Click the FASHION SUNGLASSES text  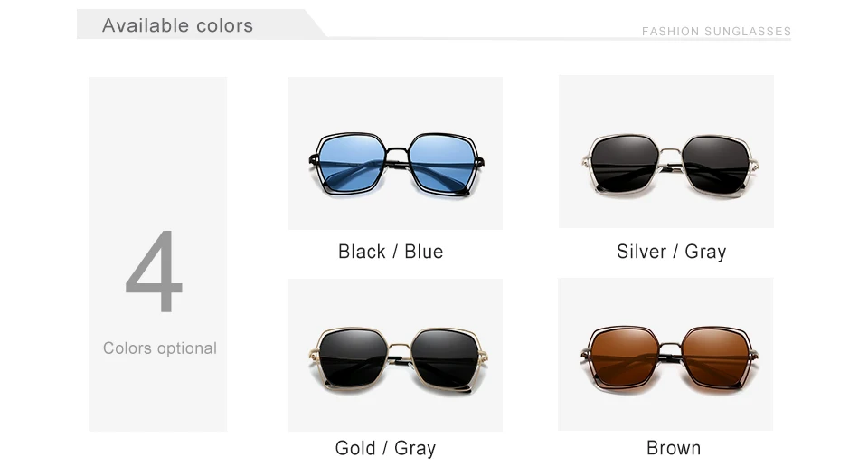tap(716, 32)
